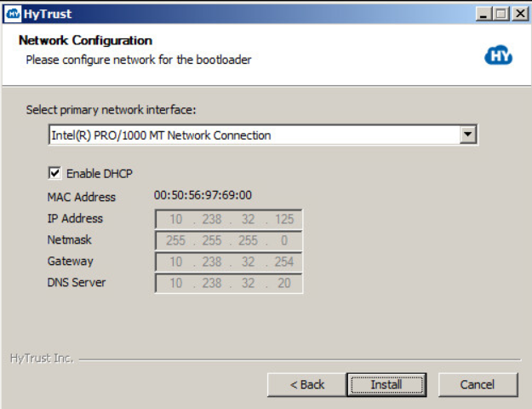Maximize the HyTrust window

[x=501, y=14]
